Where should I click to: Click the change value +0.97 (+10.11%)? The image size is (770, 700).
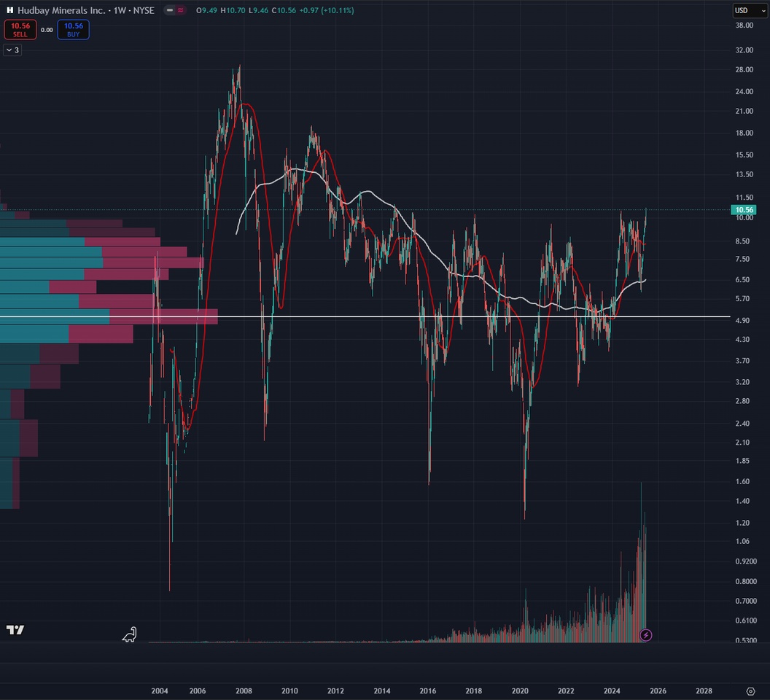(327, 10)
